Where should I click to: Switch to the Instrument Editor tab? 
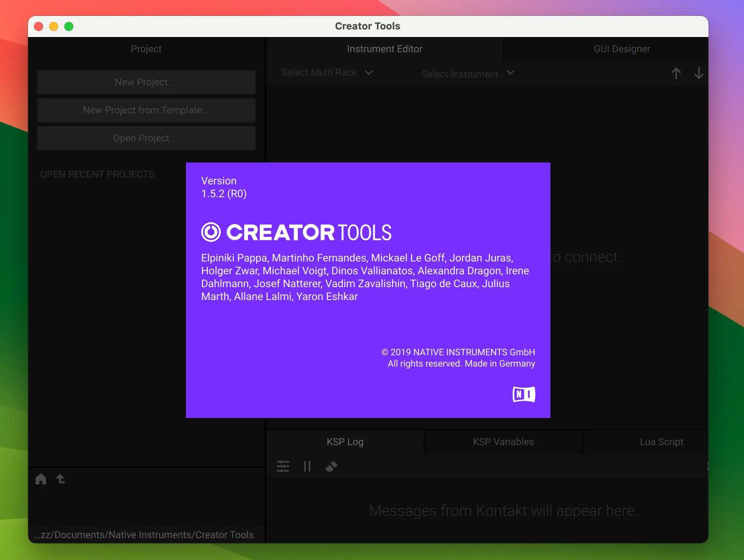coord(384,49)
